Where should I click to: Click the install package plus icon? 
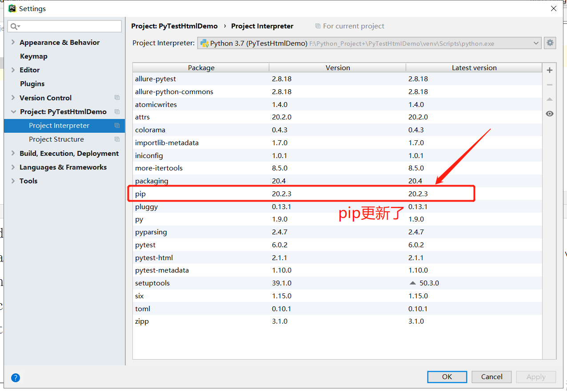(550, 70)
